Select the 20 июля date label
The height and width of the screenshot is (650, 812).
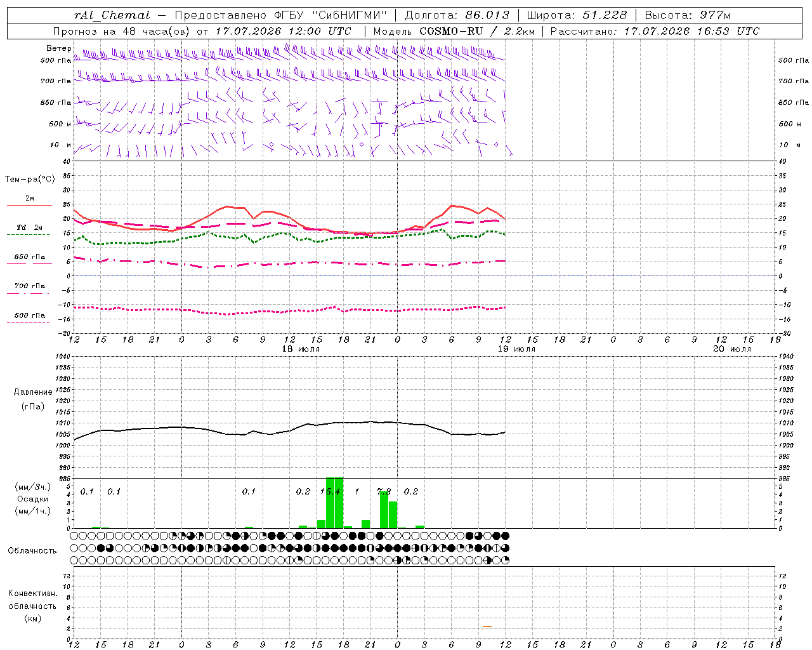tap(732, 349)
